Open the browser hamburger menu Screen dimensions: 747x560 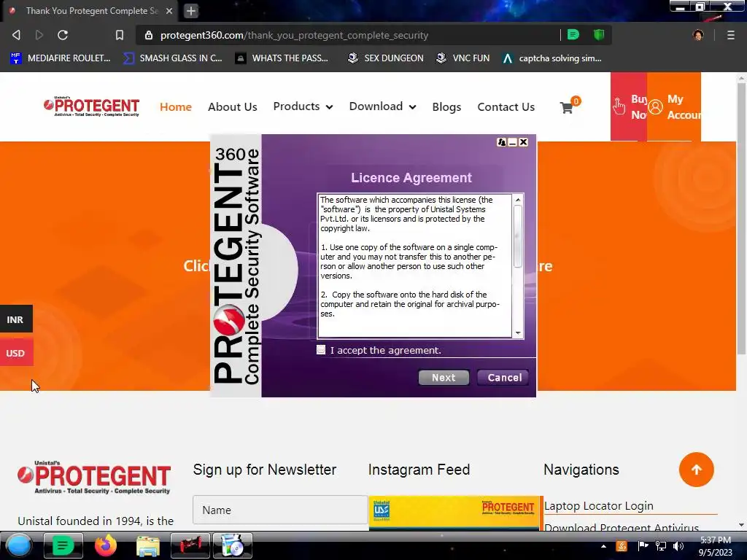click(x=731, y=35)
